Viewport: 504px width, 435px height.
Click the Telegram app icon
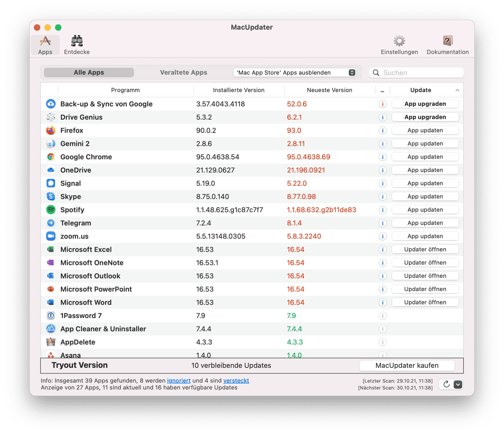tap(51, 223)
